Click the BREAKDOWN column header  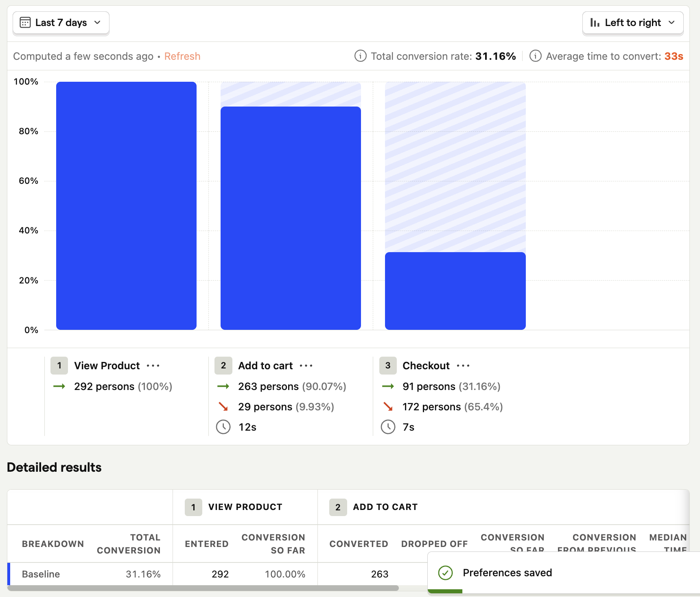tap(53, 544)
